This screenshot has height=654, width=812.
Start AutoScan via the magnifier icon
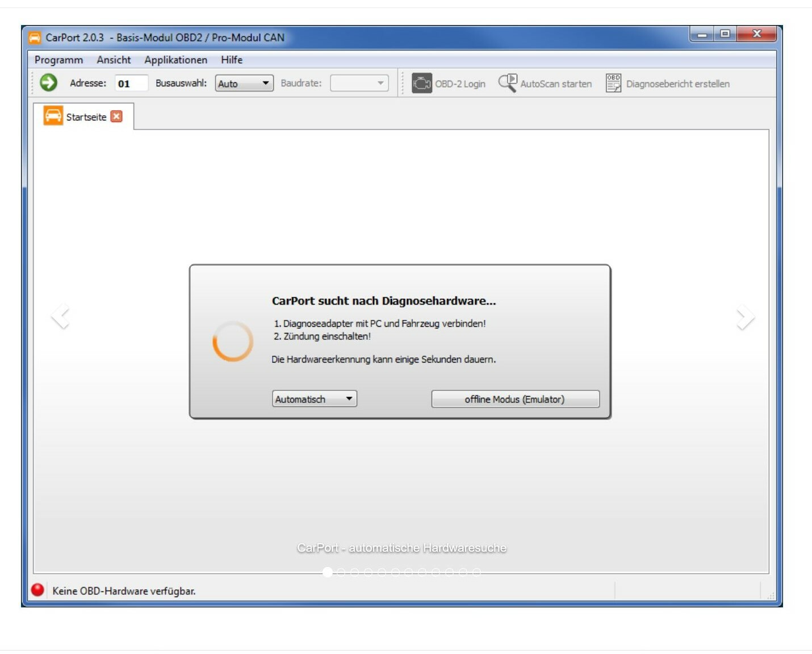coord(508,83)
